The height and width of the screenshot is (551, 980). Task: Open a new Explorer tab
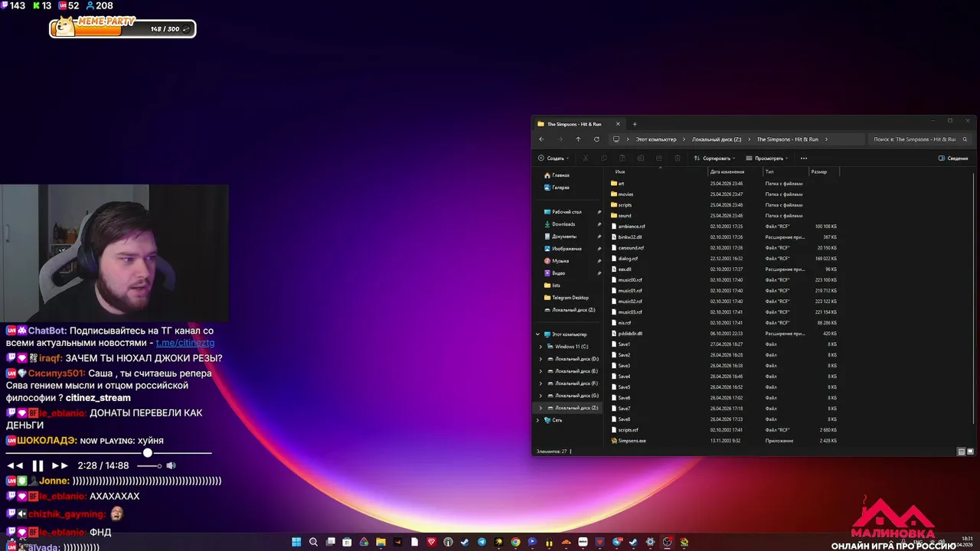(634, 124)
